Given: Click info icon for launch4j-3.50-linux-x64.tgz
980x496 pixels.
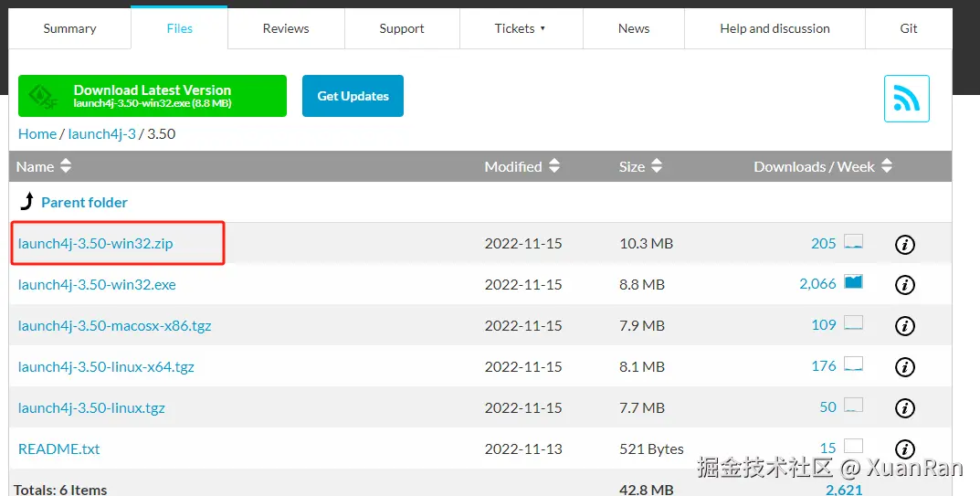Looking at the screenshot, I should [904, 367].
